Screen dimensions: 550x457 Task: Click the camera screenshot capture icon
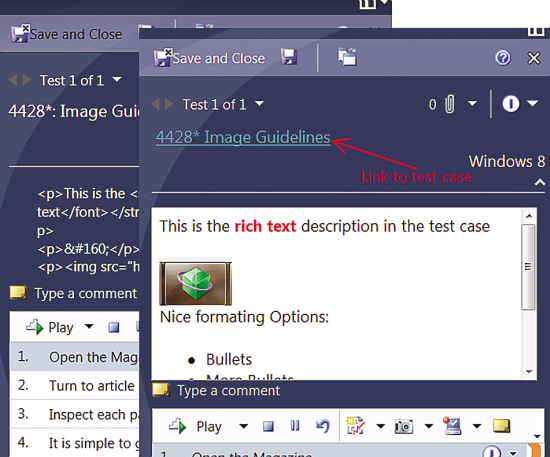coord(404,426)
